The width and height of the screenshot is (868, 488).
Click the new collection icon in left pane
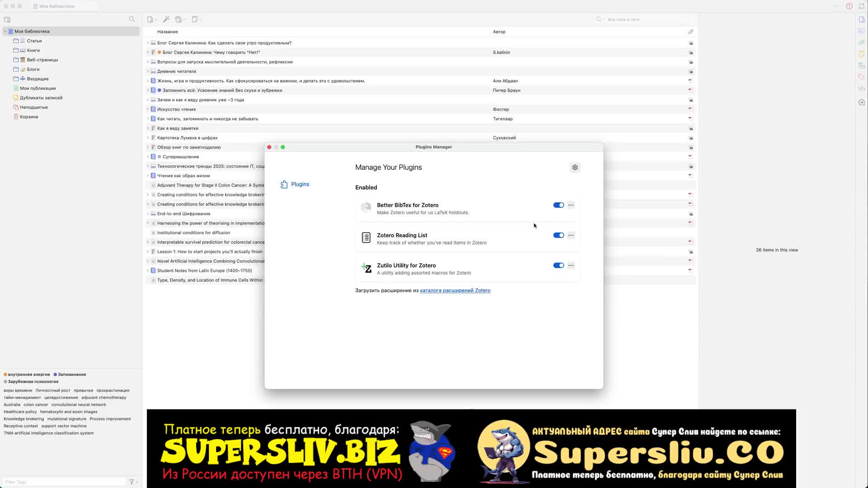(x=7, y=19)
